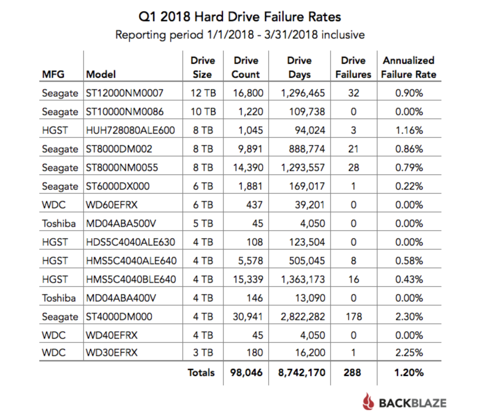Screen dimensions: 504x420
Task: Select model cell ST8000NM0055
Action: [122, 167]
